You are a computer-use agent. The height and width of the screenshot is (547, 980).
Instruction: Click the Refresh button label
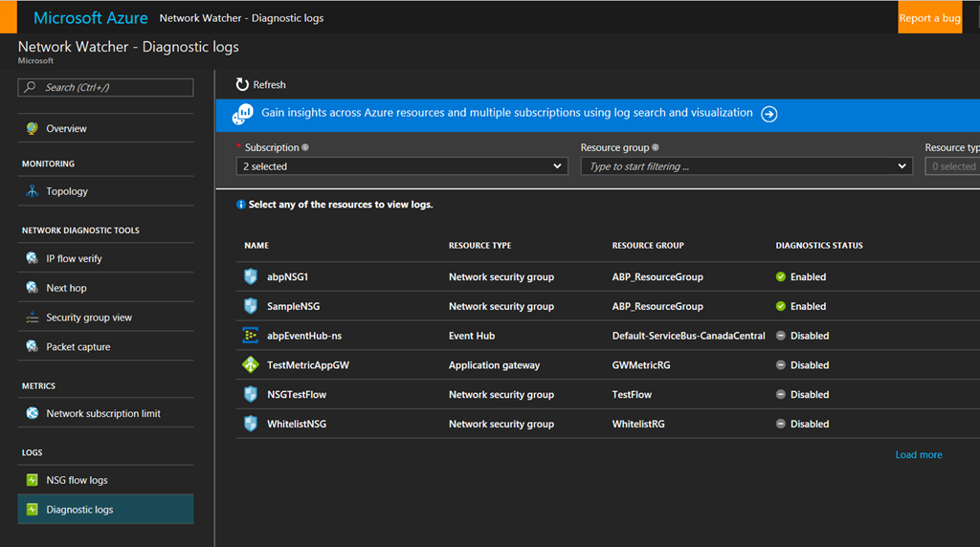(269, 85)
